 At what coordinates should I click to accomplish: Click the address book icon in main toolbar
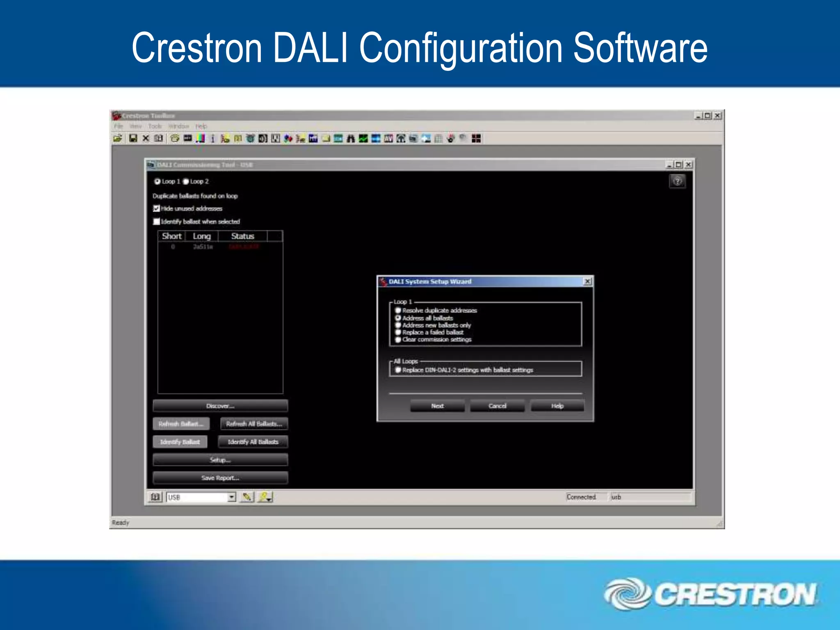(159, 139)
